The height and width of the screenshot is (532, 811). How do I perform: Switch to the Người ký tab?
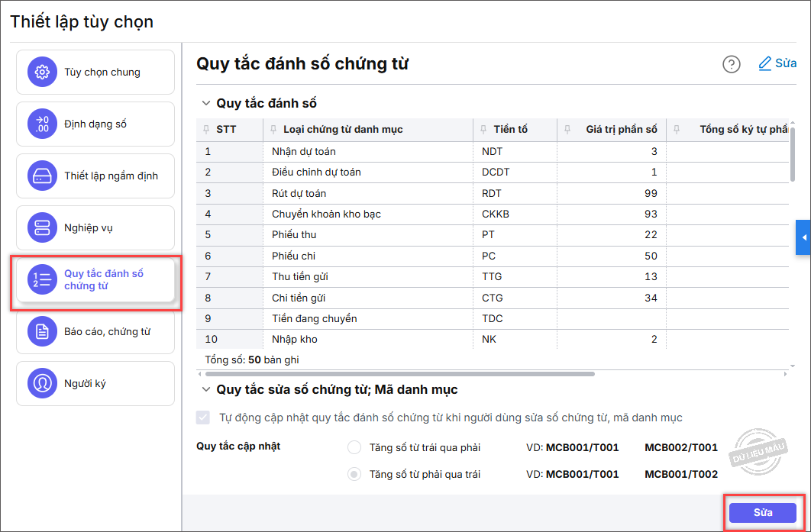[96, 383]
